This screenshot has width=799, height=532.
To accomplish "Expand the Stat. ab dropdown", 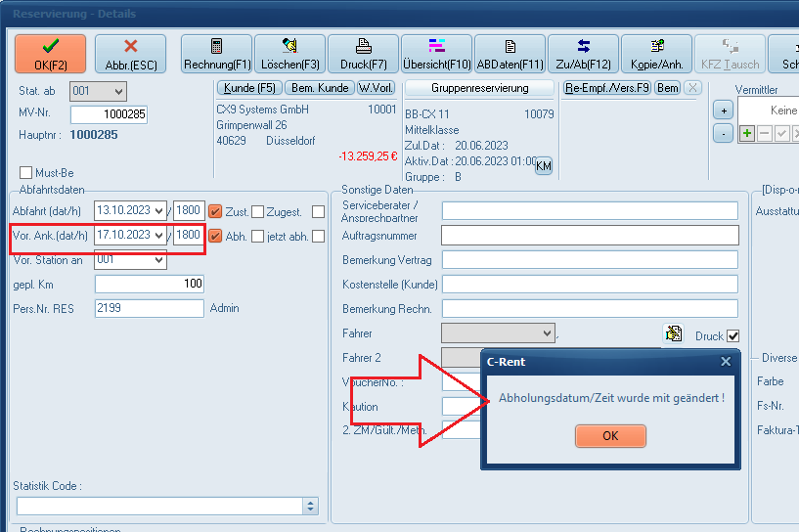I will (118, 91).
